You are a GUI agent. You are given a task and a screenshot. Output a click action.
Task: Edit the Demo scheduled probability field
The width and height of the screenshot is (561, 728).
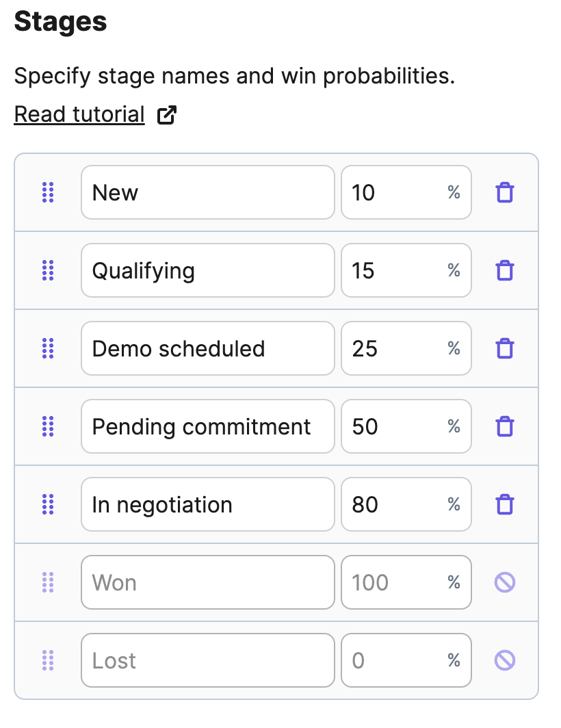click(x=406, y=348)
